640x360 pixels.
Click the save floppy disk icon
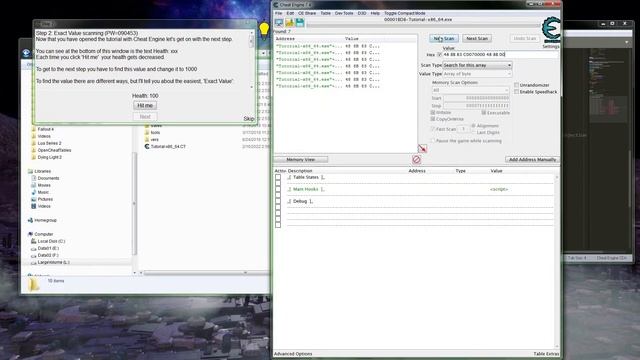pos(300,23)
